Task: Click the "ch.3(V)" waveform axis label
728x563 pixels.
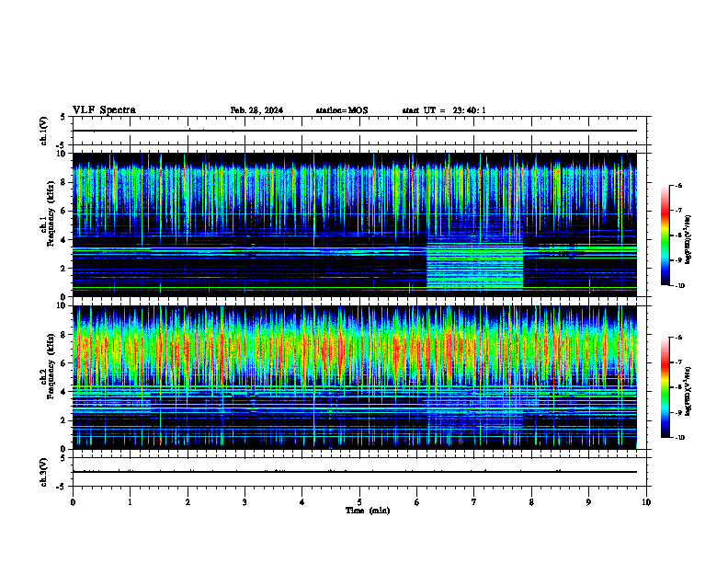Action: (44, 473)
